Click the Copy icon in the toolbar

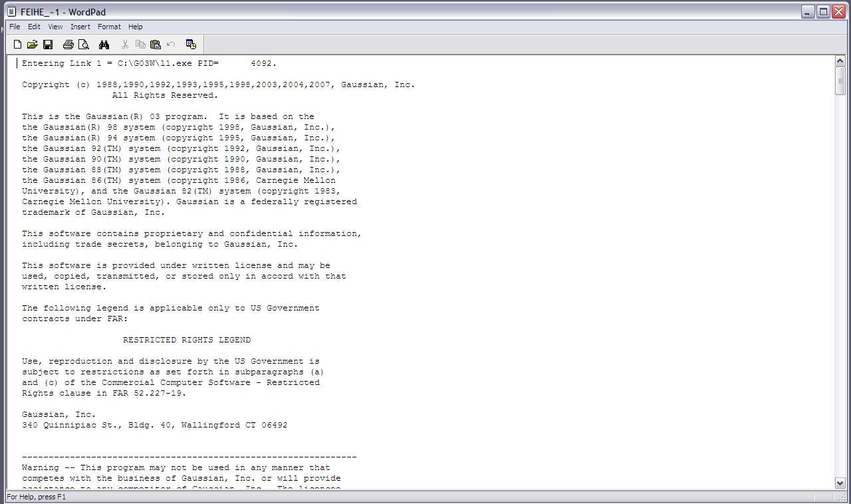(x=140, y=45)
